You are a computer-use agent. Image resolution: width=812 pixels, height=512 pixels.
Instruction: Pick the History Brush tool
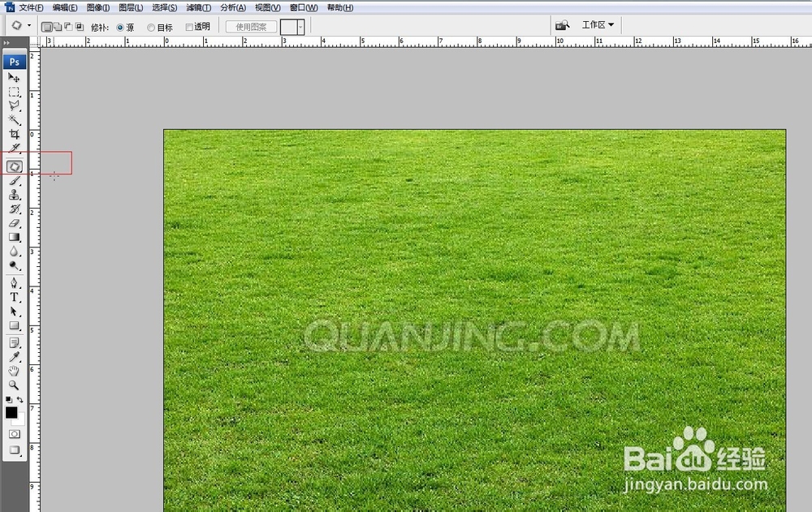[x=14, y=209]
